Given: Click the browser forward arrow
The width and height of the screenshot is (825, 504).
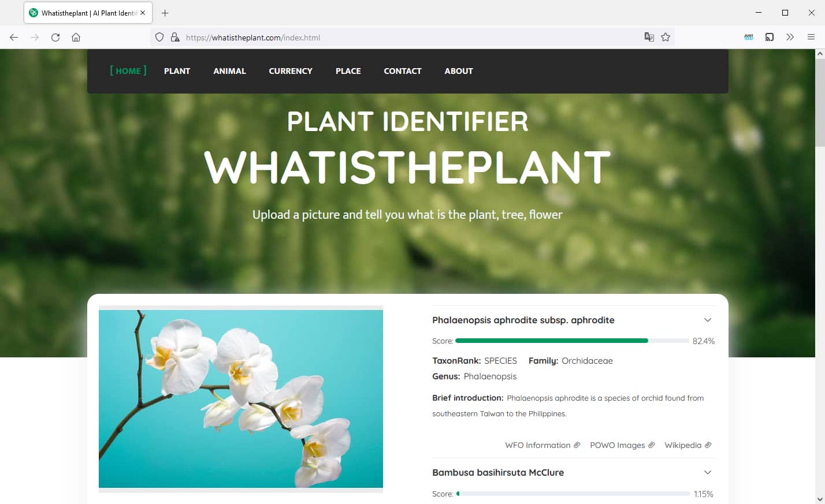Looking at the screenshot, I should 35,38.
